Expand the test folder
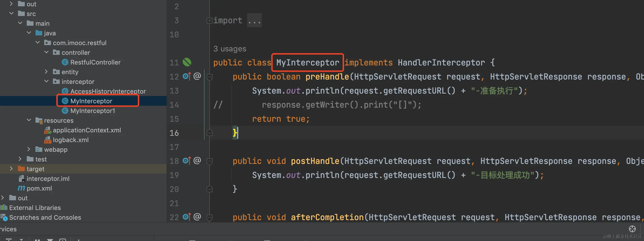Screen dimensions: 644x241 click(x=20, y=159)
